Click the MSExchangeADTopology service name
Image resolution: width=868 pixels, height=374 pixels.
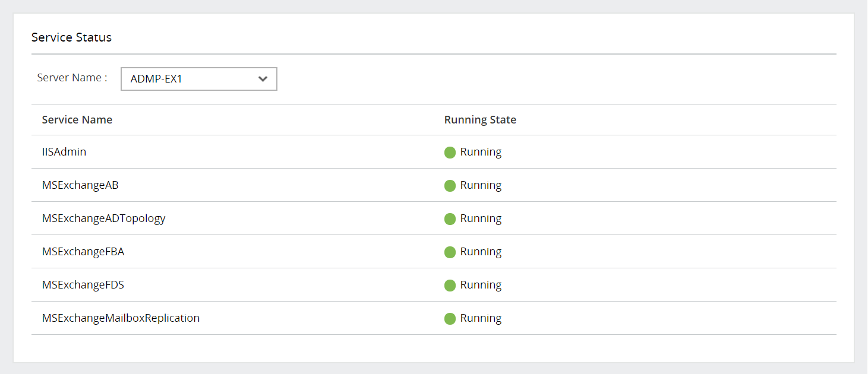[x=103, y=218]
